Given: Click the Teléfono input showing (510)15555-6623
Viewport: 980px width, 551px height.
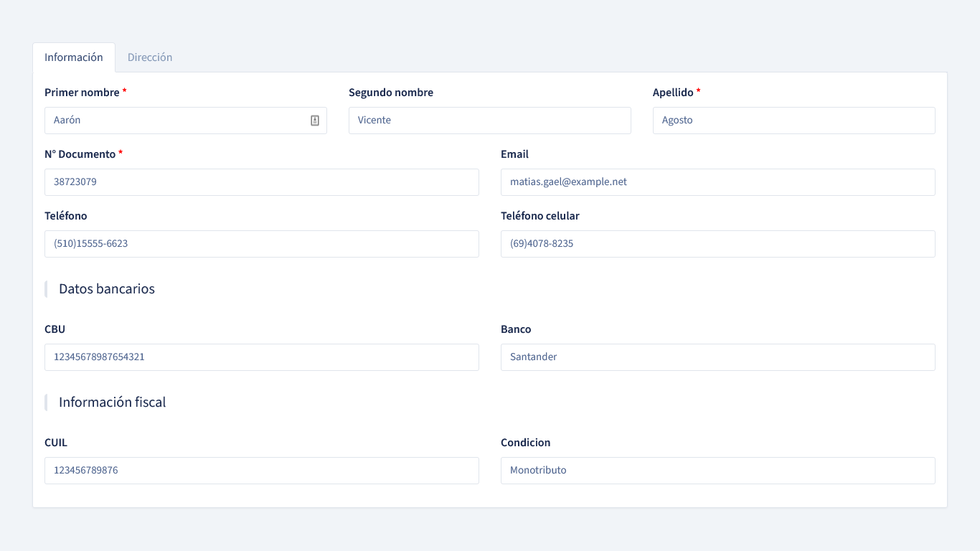Looking at the screenshot, I should tap(261, 244).
